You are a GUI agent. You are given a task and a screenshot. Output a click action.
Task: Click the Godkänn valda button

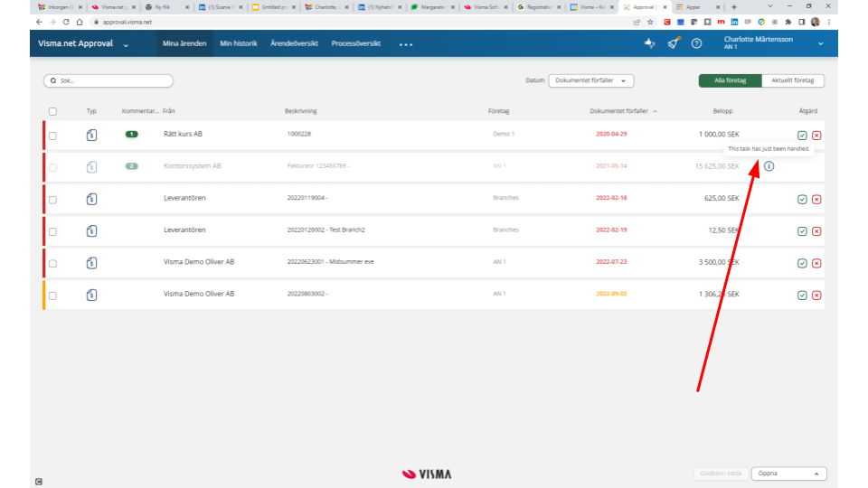[721, 474]
